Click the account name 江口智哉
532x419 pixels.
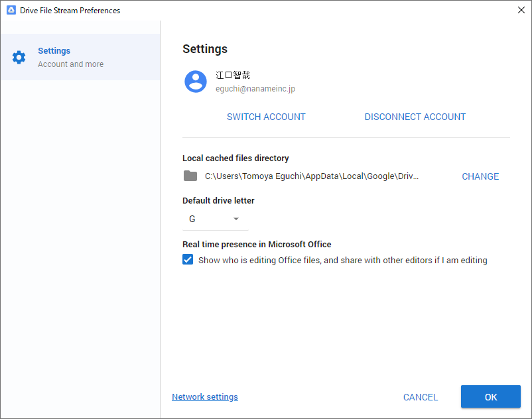tap(233, 76)
